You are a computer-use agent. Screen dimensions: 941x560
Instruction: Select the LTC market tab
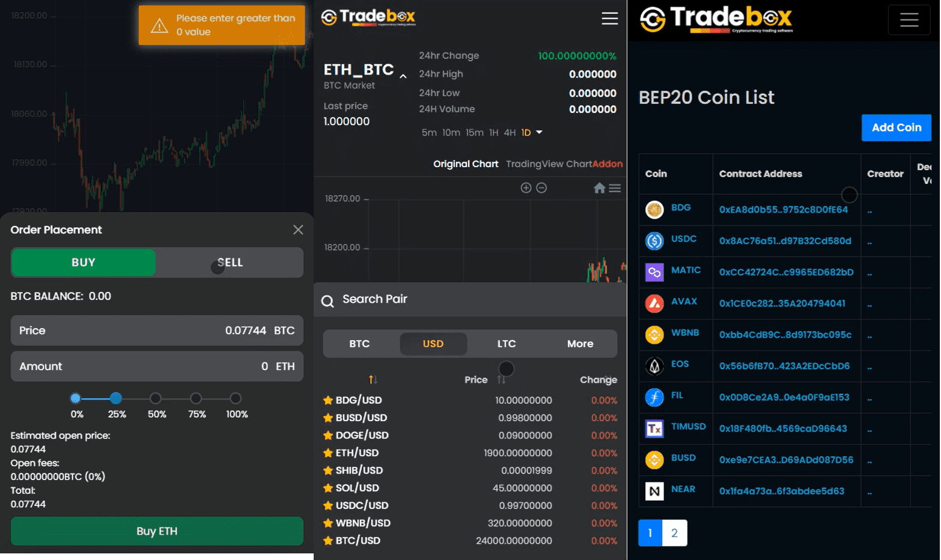(507, 344)
